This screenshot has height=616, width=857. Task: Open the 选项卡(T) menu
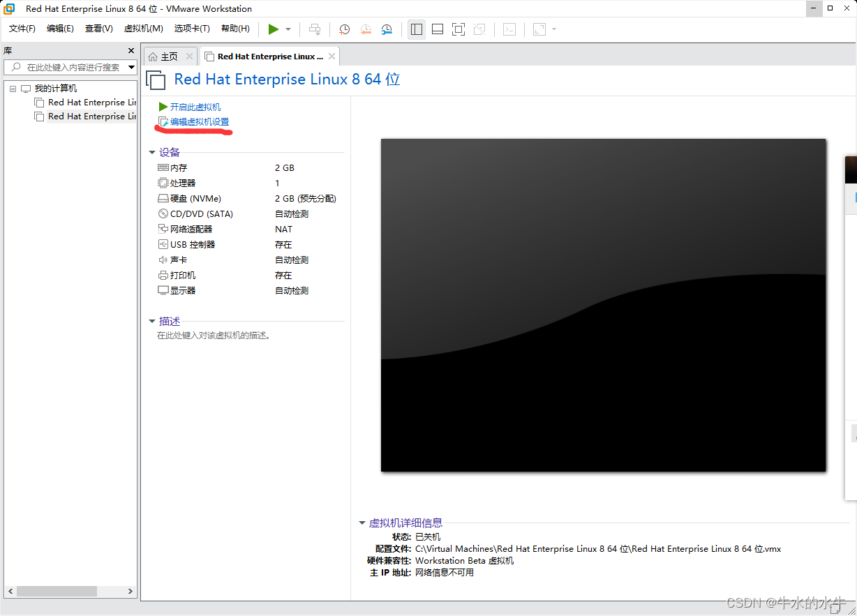point(192,29)
